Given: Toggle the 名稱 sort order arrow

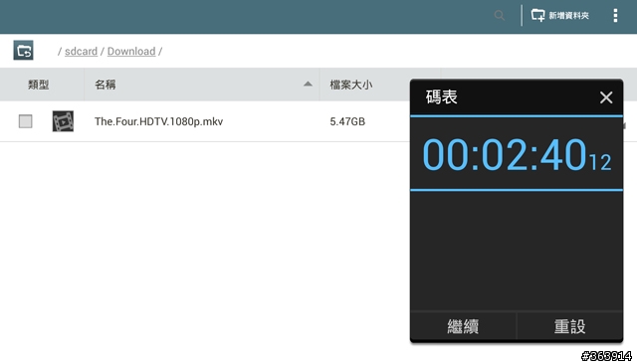Looking at the screenshot, I should 308,84.
